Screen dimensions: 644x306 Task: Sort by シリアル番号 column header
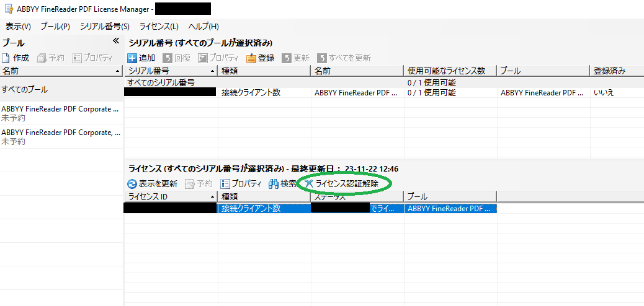pos(171,71)
